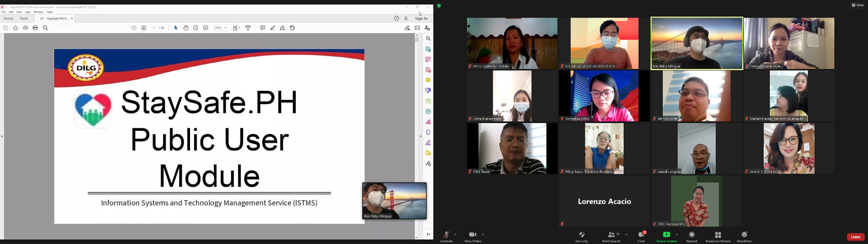The image size is (868, 244).
Task: Collapse the Acrobat right tools pane
Action: [421, 136]
